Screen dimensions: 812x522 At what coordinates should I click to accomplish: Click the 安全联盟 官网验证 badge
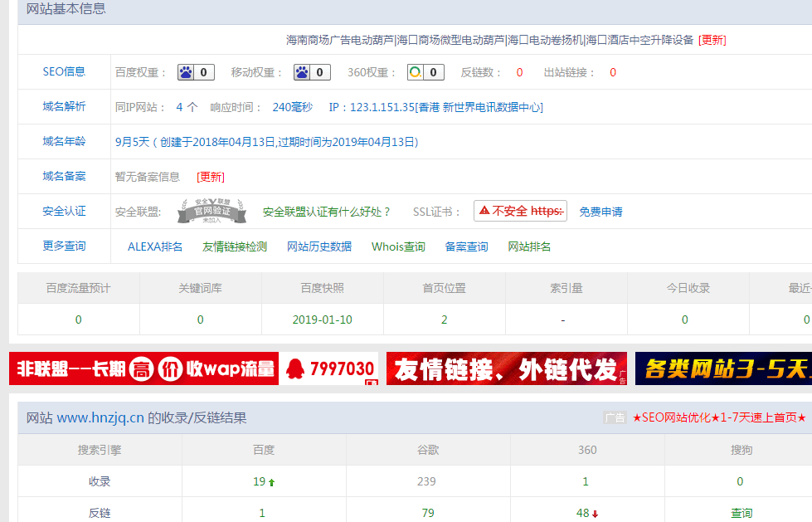click(212, 212)
